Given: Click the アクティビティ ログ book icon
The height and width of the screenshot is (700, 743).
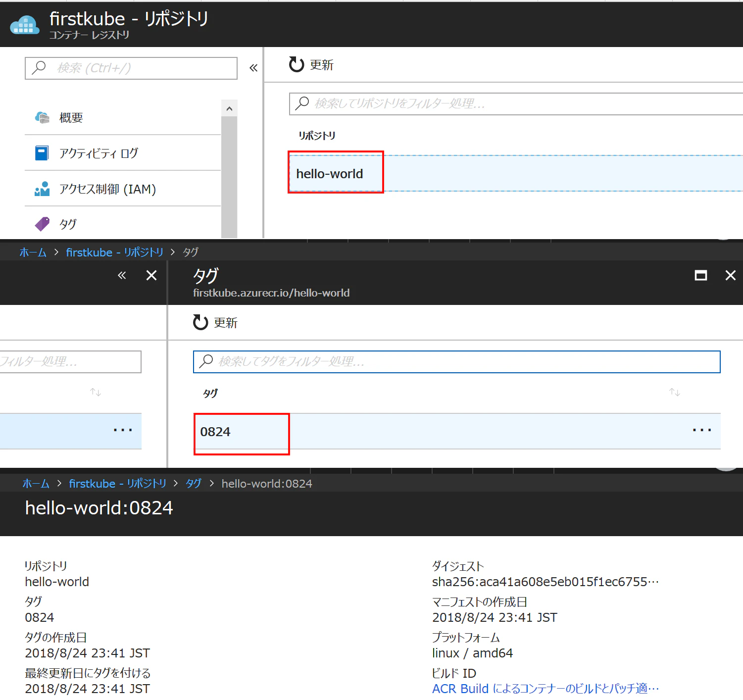Looking at the screenshot, I should [42, 153].
